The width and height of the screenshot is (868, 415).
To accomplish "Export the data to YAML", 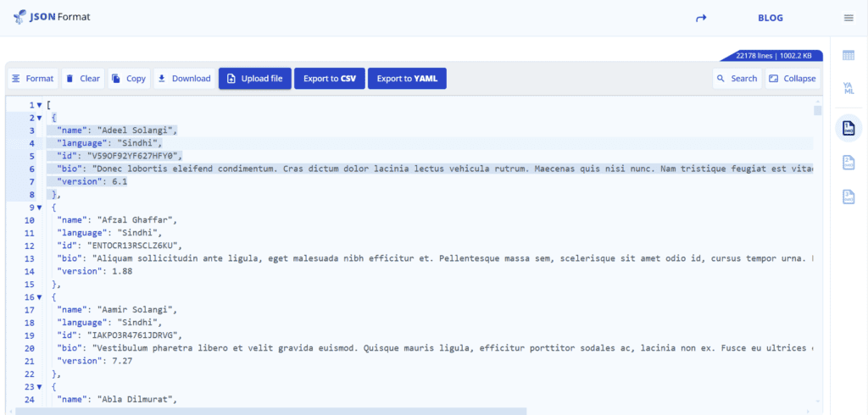I will pyautogui.click(x=407, y=79).
